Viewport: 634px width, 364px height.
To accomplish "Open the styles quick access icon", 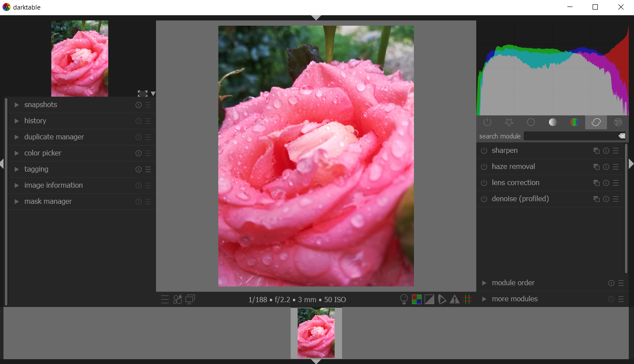I will 177,300.
